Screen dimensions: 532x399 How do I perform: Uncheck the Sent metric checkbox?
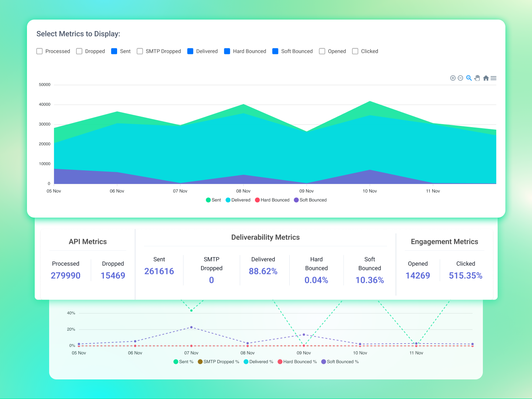click(114, 51)
